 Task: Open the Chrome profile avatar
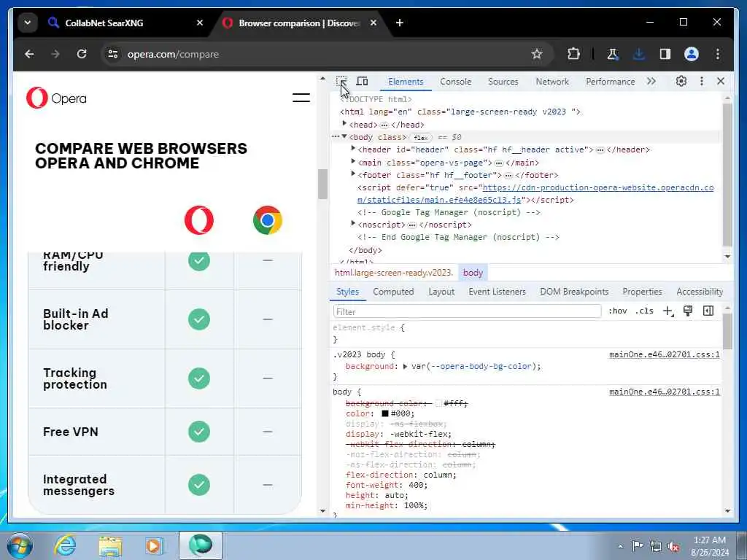click(x=692, y=54)
